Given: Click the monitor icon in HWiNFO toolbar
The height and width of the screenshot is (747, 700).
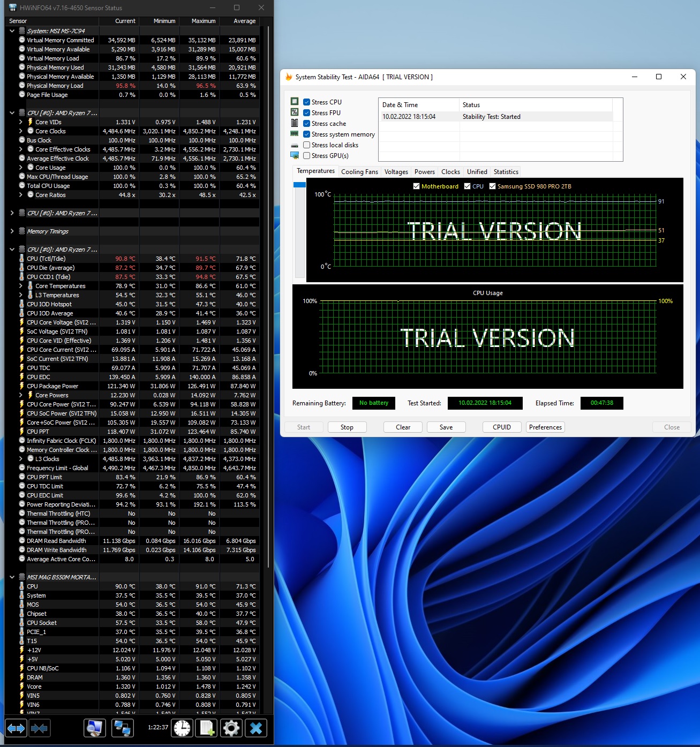Looking at the screenshot, I should pyautogui.click(x=95, y=728).
